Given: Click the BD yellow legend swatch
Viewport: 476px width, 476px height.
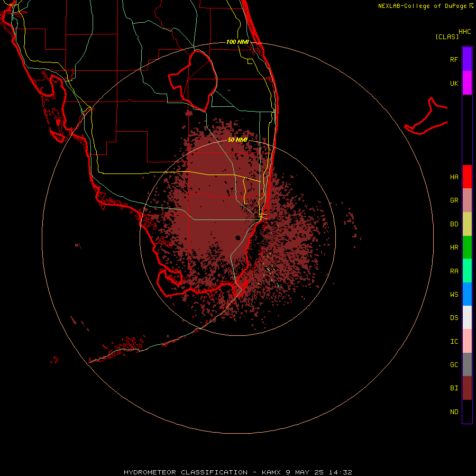Looking at the screenshot, I should 467,224.
